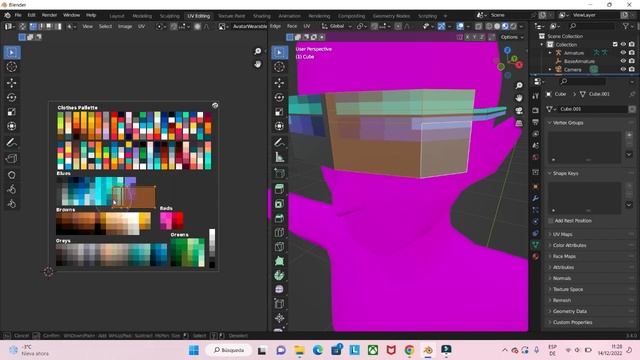Select the Bevel tool in viewport
Screen dimensions: 640x360
(279, 218)
